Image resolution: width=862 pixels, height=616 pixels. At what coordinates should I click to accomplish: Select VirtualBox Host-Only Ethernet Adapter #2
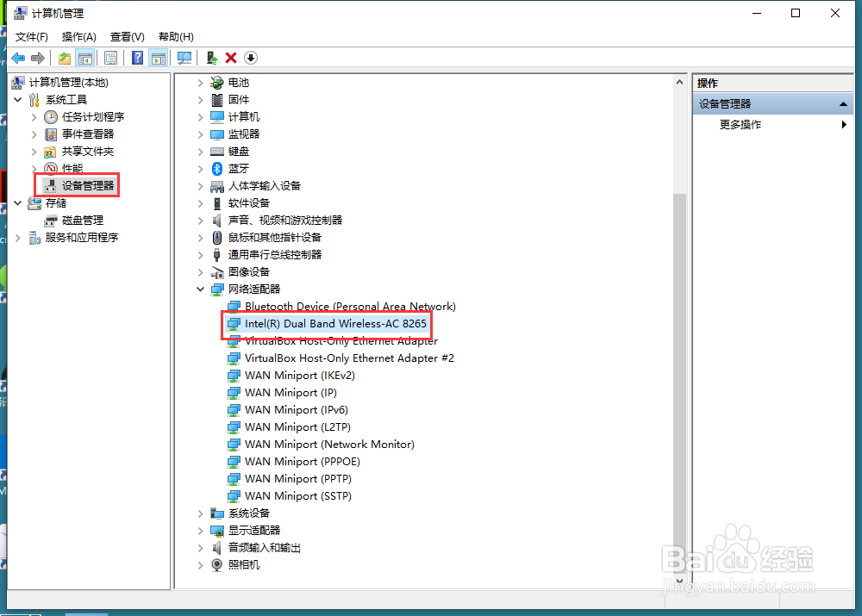[x=349, y=358]
